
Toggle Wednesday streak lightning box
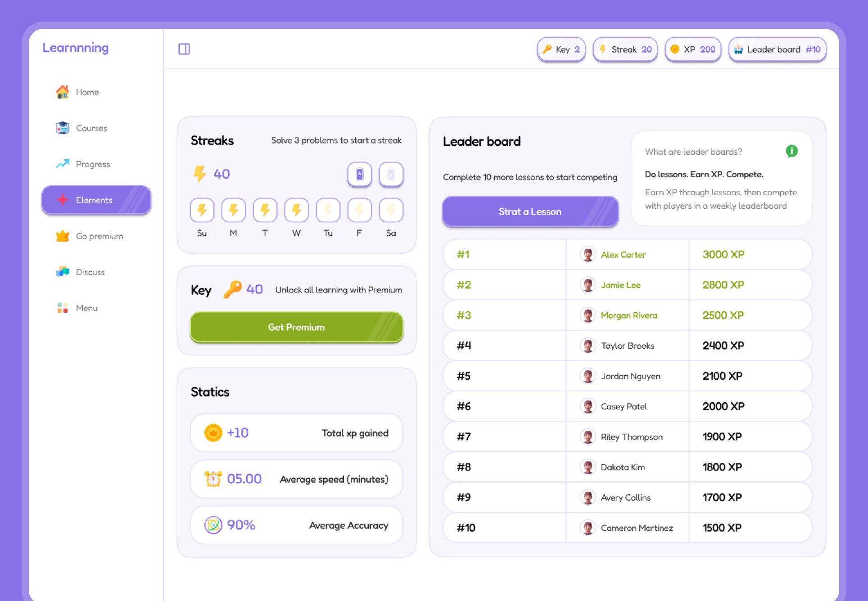pyautogui.click(x=296, y=210)
